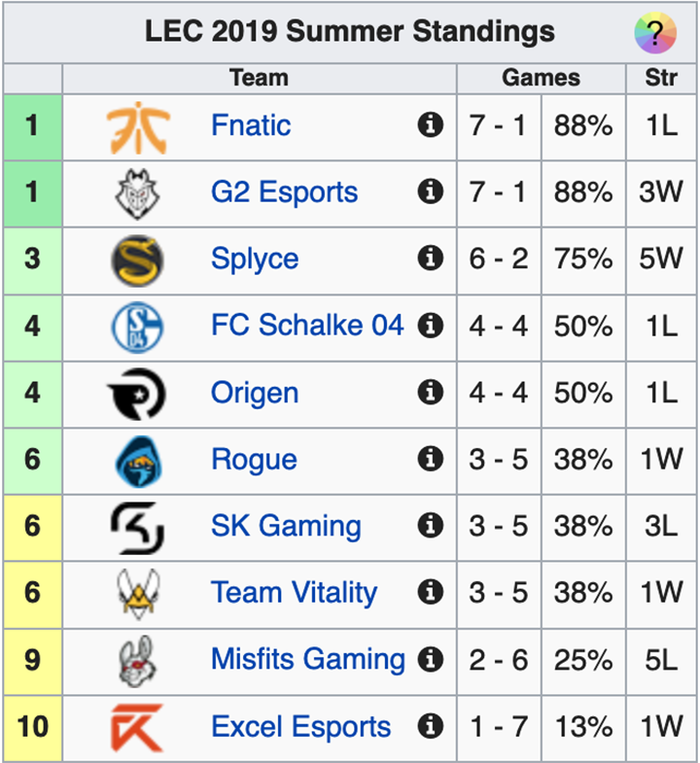Image resolution: width=700 pixels, height=763 pixels.
Task: Click the Games column header
Action: click(x=541, y=79)
